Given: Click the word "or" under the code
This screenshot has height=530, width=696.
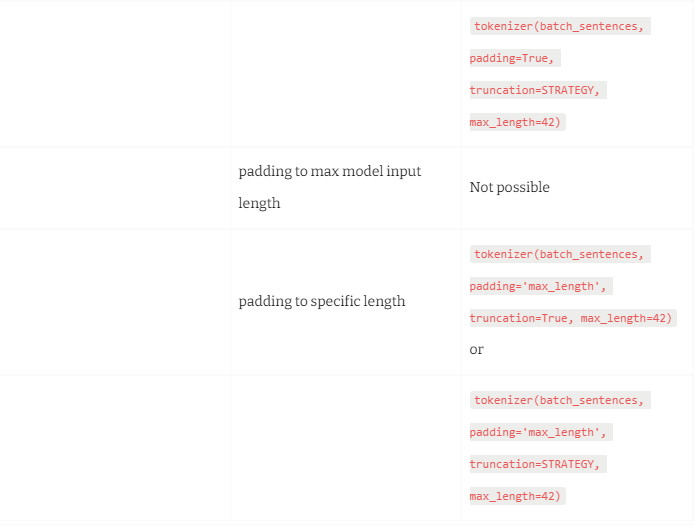Looking at the screenshot, I should (477, 349).
